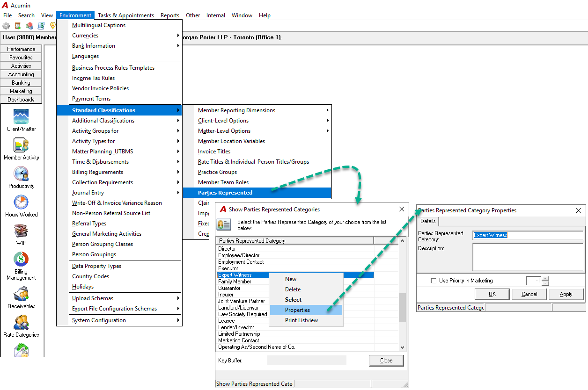
Task: Click the Apply button
Action: 566,294
